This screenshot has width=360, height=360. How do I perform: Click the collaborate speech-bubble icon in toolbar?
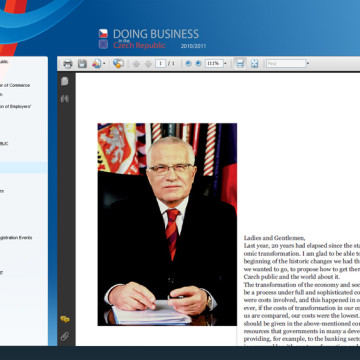click(118, 63)
